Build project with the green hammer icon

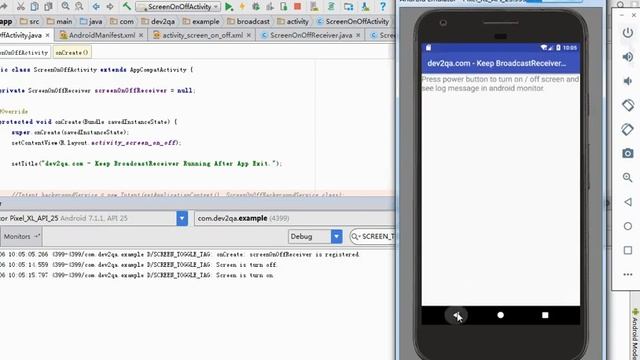tap(127, 6)
